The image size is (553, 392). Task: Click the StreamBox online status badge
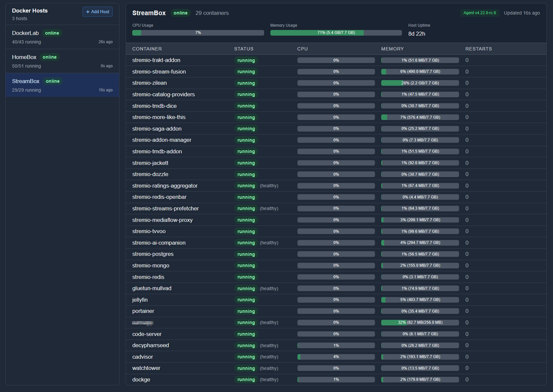click(x=180, y=13)
